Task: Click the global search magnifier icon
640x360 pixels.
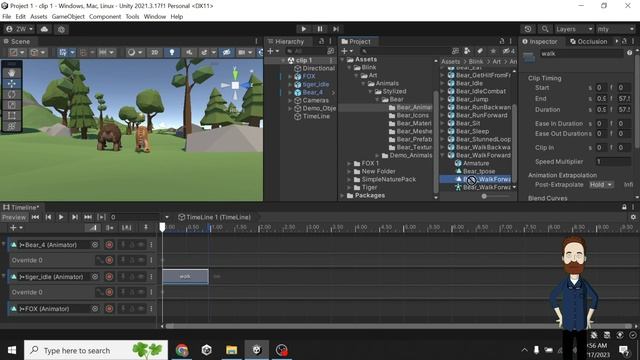Action: click(x=545, y=29)
